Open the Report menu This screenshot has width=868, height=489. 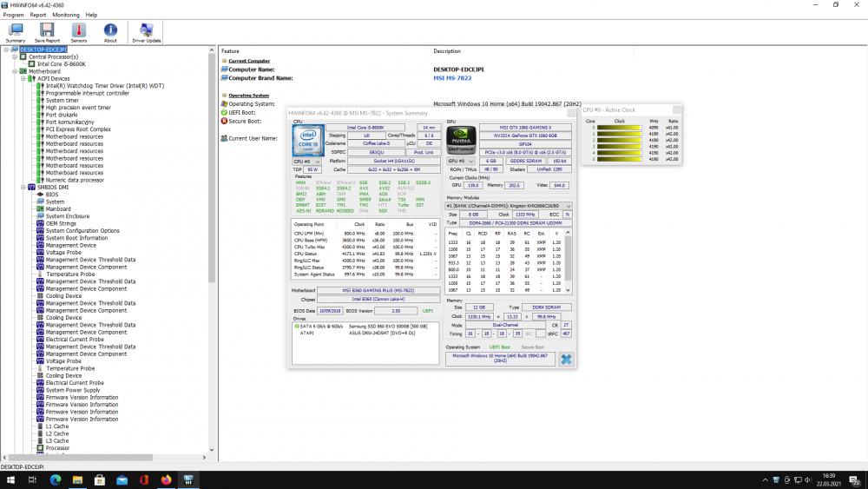(38, 15)
